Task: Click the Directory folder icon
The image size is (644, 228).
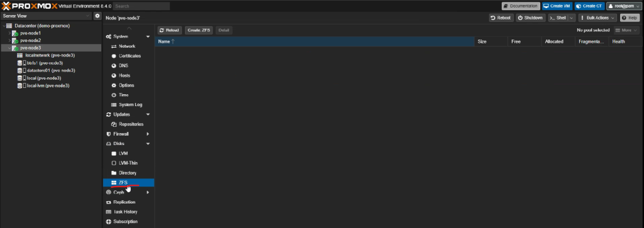Action: (114, 173)
